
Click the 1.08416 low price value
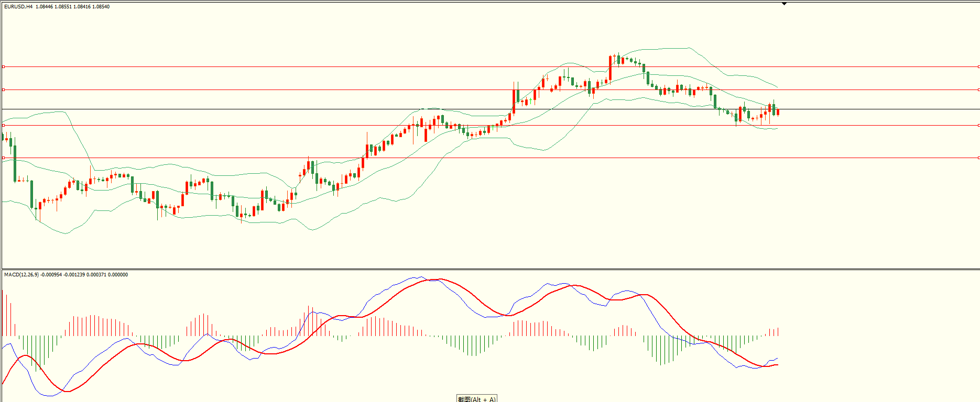tap(82, 7)
